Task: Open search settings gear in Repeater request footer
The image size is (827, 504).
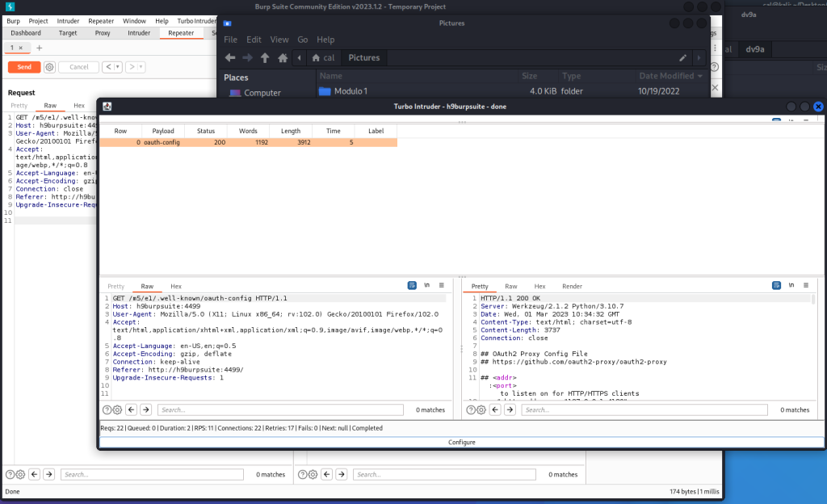Action: [20, 474]
